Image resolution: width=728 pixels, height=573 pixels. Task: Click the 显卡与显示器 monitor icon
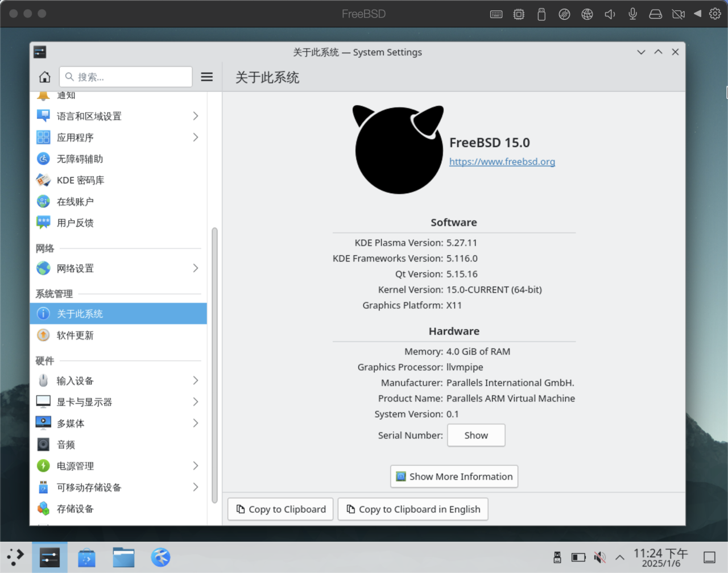coord(43,402)
